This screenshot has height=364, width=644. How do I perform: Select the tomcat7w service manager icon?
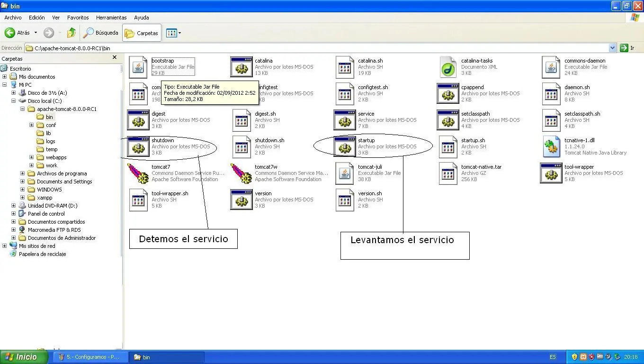pos(241,173)
